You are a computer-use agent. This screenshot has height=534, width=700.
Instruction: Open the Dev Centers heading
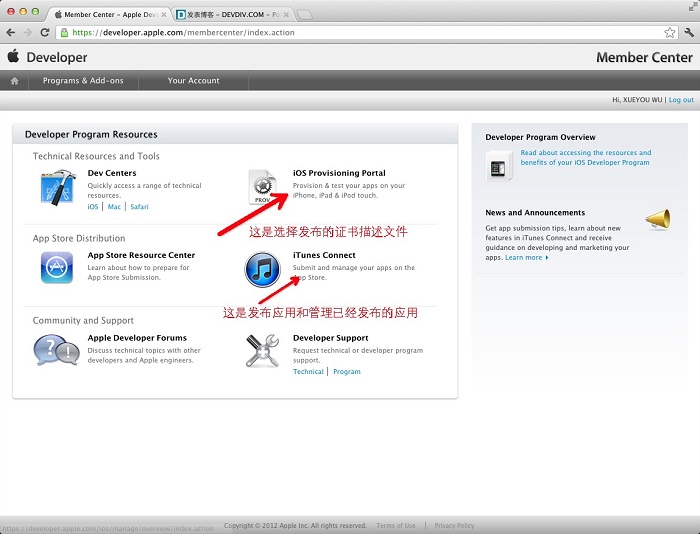click(x=112, y=173)
